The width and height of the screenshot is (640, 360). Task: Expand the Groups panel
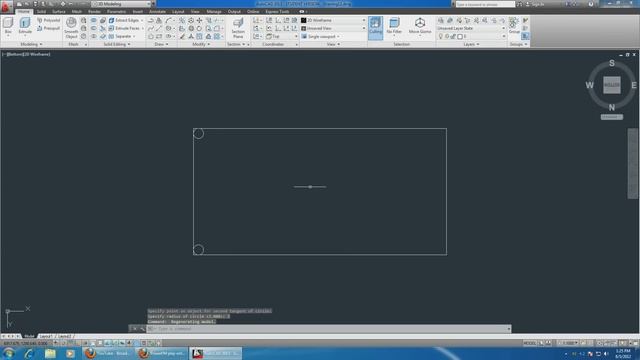point(519,44)
